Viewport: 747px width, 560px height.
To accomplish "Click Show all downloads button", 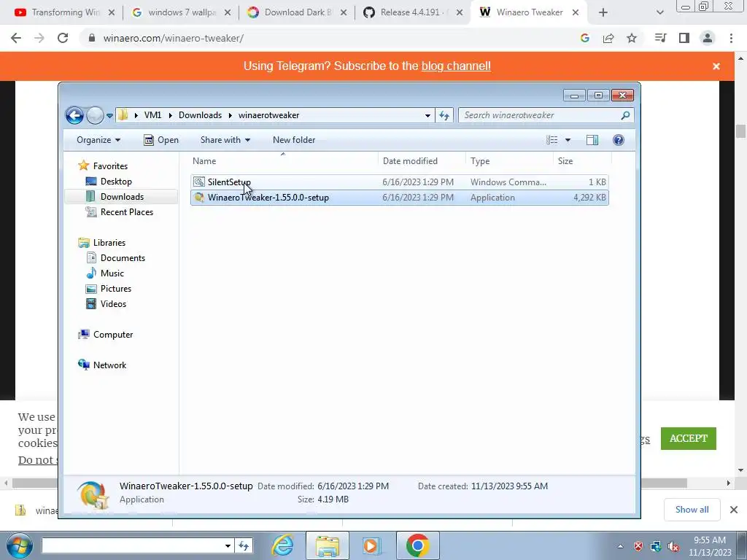I will [692, 510].
